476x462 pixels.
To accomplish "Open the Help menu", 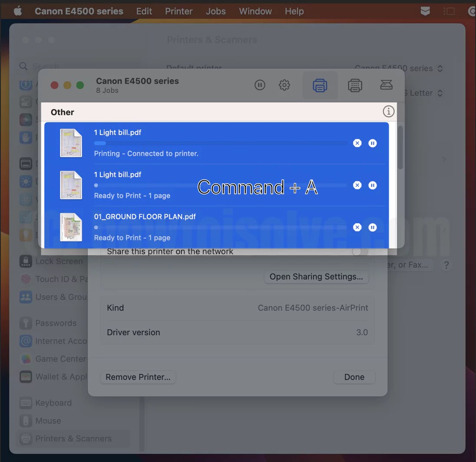I will (x=294, y=11).
